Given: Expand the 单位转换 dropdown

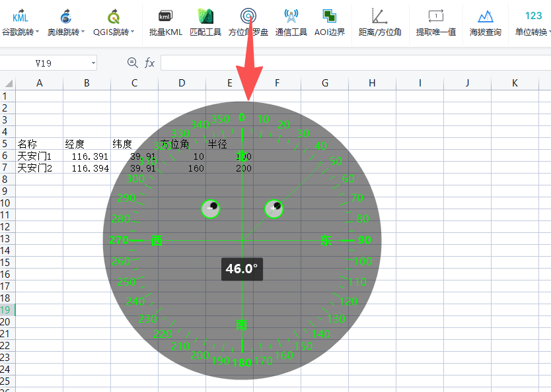Looking at the screenshot, I should click(549, 32).
